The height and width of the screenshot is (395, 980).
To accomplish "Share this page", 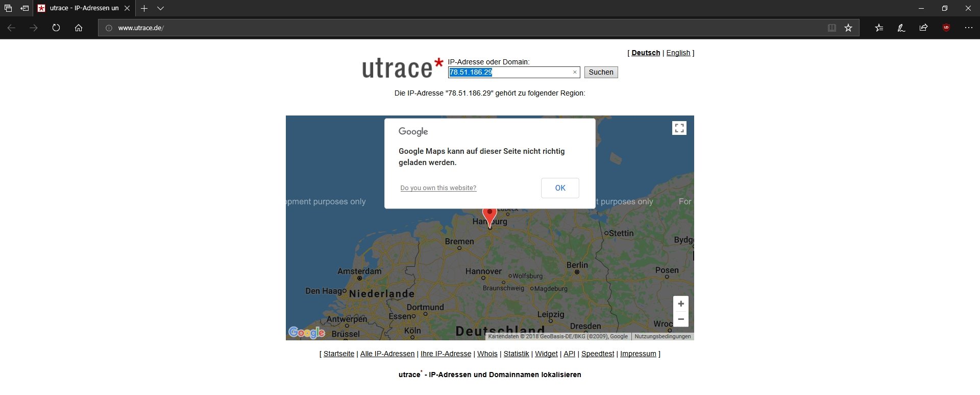I will pyautogui.click(x=924, y=28).
